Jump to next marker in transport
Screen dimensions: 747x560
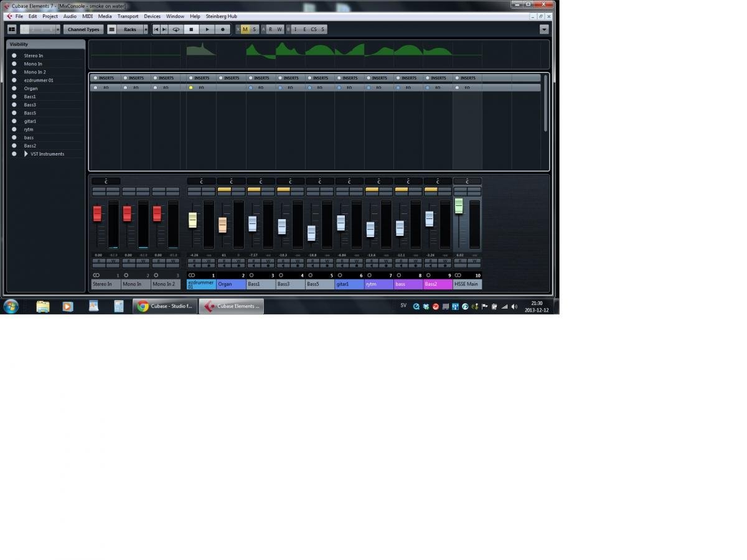[x=164, y=29]
